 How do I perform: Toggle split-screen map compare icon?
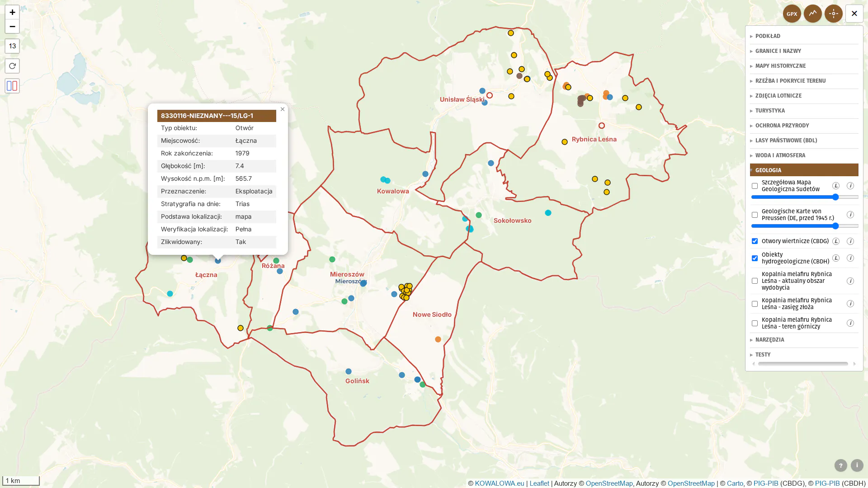(x=12, y=86)
